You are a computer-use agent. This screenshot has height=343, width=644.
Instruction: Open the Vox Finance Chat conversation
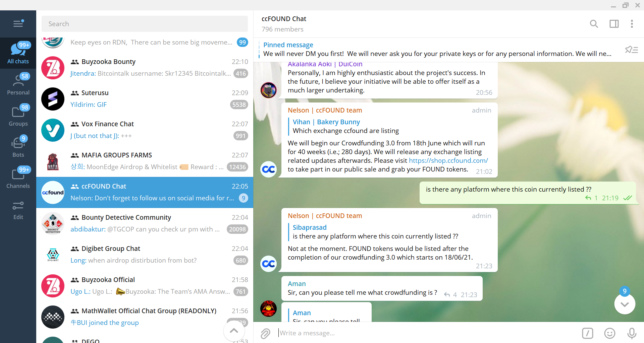[145, 130]
